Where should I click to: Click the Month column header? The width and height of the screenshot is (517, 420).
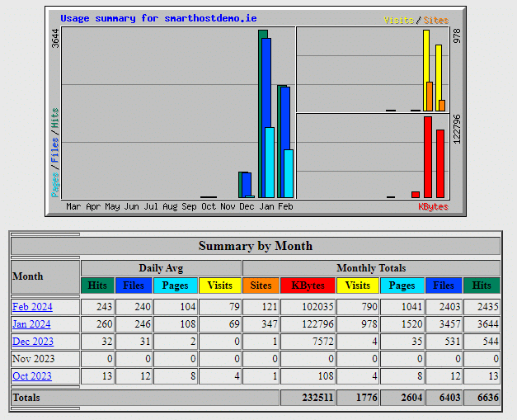click(x=45, y=276)
